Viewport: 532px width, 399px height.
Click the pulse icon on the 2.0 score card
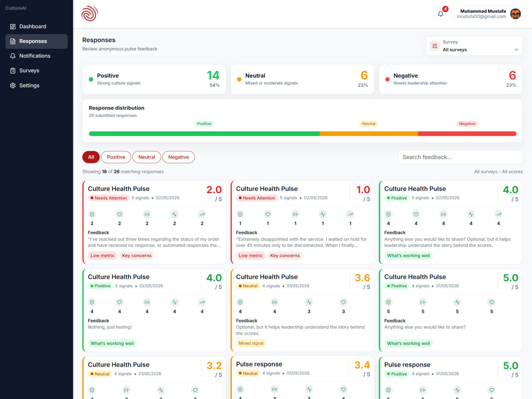tap(174, 214)
